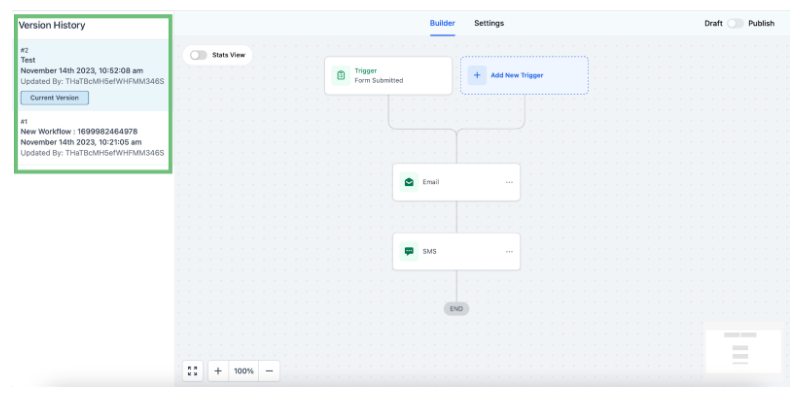Image resolution: width=806 pixels, height=398 pixels.
Task: Toggle the Draft/Publish switch
Action: [735, 23]
